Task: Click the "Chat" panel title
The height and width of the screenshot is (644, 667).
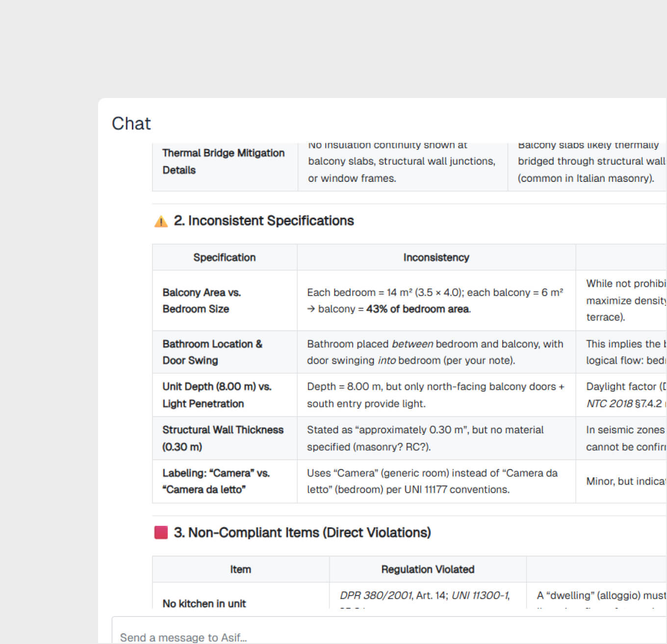Action: [x=131, y=124]
